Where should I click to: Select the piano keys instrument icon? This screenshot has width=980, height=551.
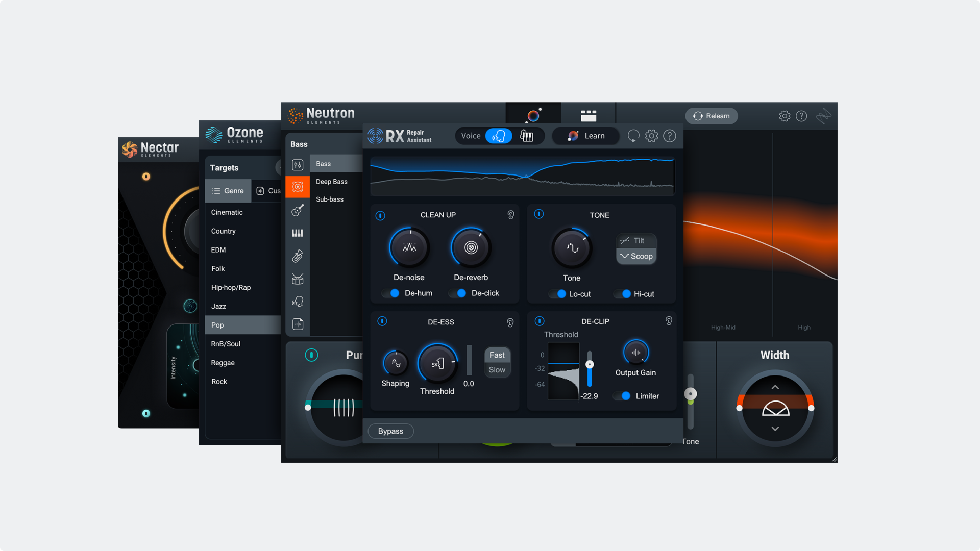click(x=297, y=233)
